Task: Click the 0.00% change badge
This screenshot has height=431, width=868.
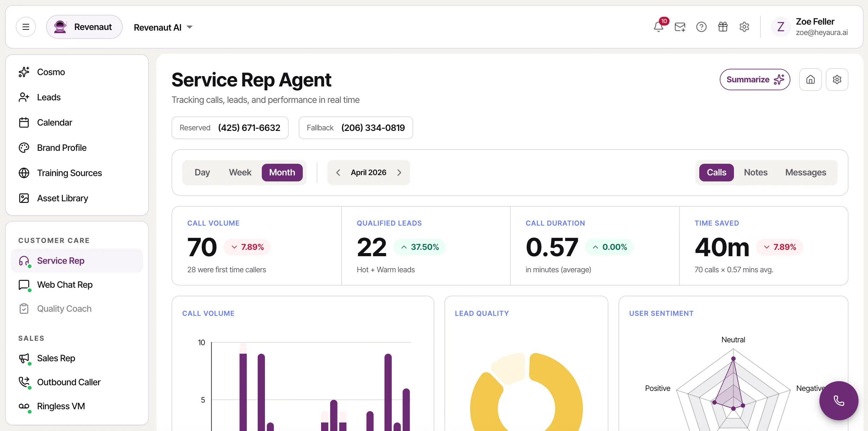Action: [x=610, y=247]
